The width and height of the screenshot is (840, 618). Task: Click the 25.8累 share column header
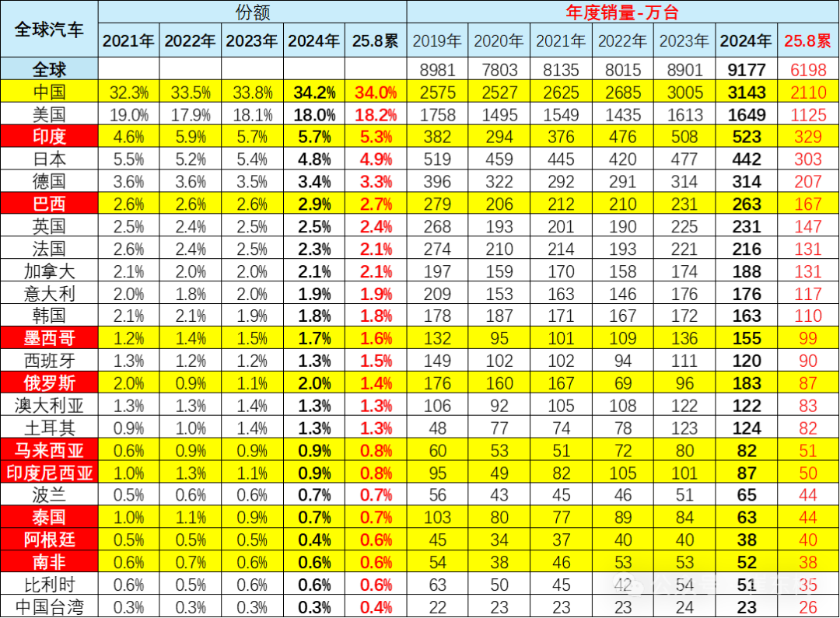point(376,40)
